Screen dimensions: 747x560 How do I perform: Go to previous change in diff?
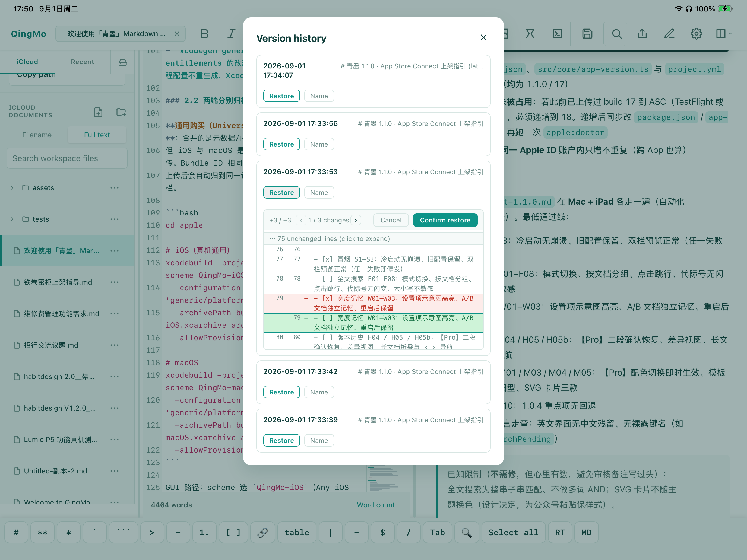[301, 220]
